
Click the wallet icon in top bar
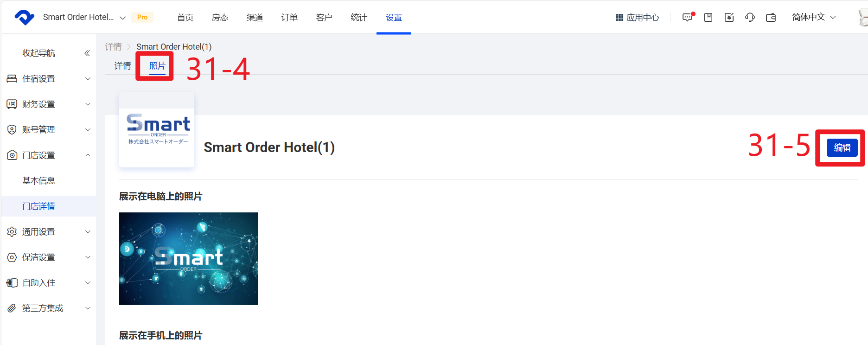pos(771,18)
